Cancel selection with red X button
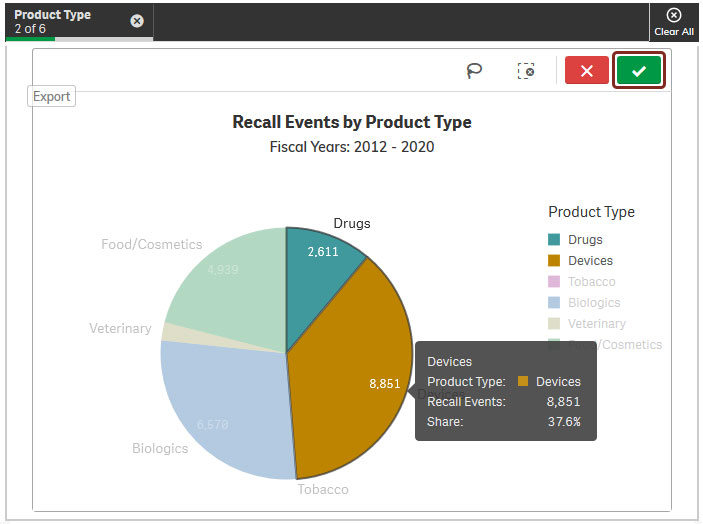 coord(587,71)
